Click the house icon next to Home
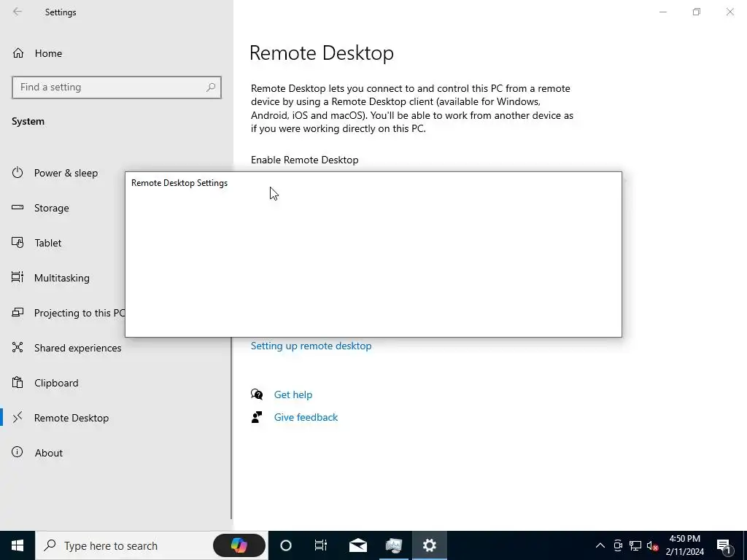 point(18,52)
